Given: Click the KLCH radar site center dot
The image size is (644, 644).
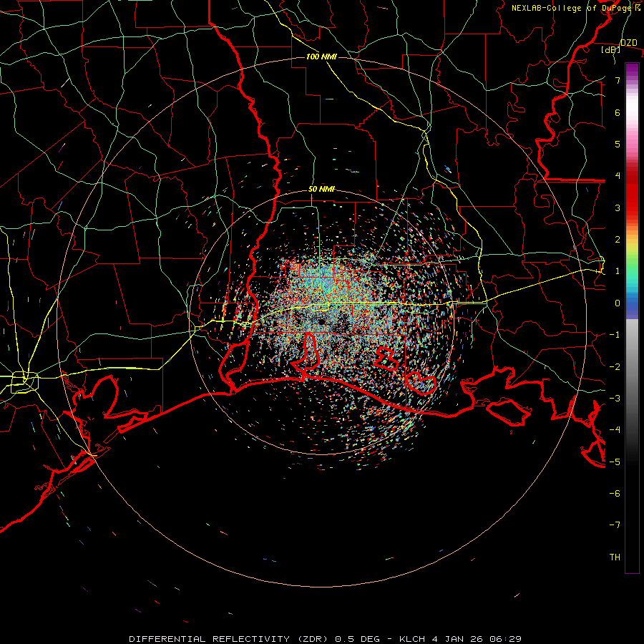Looking at the screenshot, I should click(x=321, y=321).
